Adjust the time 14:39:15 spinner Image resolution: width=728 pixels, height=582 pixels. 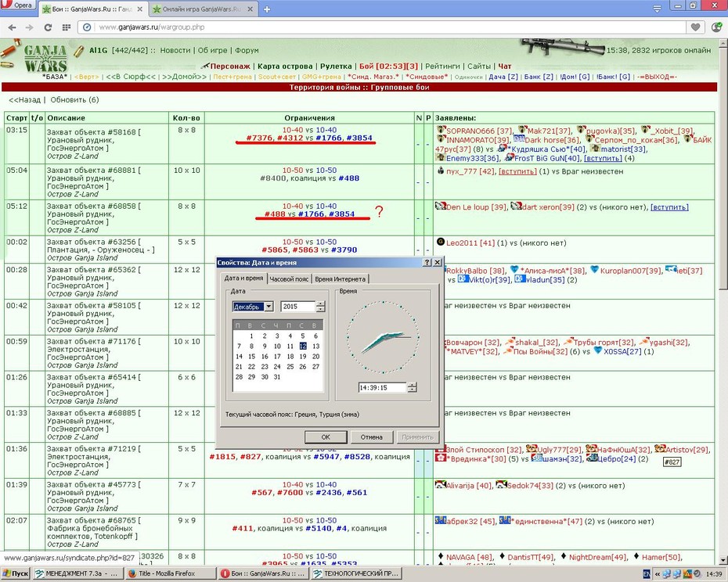(412, 387)
